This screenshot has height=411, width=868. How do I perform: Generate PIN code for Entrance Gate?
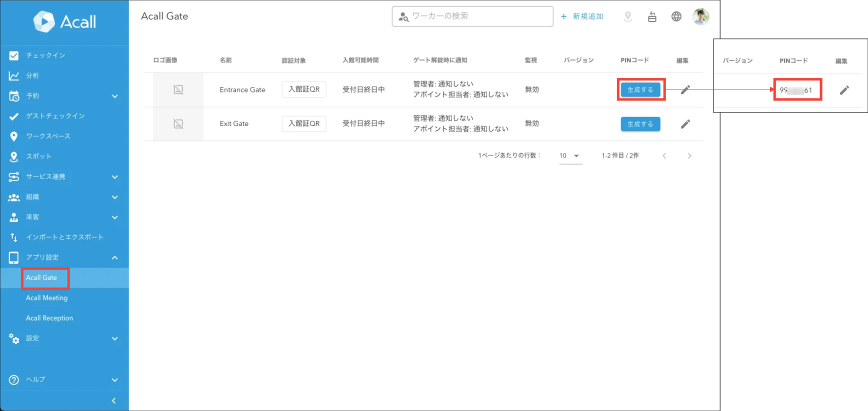click(640, 89)
